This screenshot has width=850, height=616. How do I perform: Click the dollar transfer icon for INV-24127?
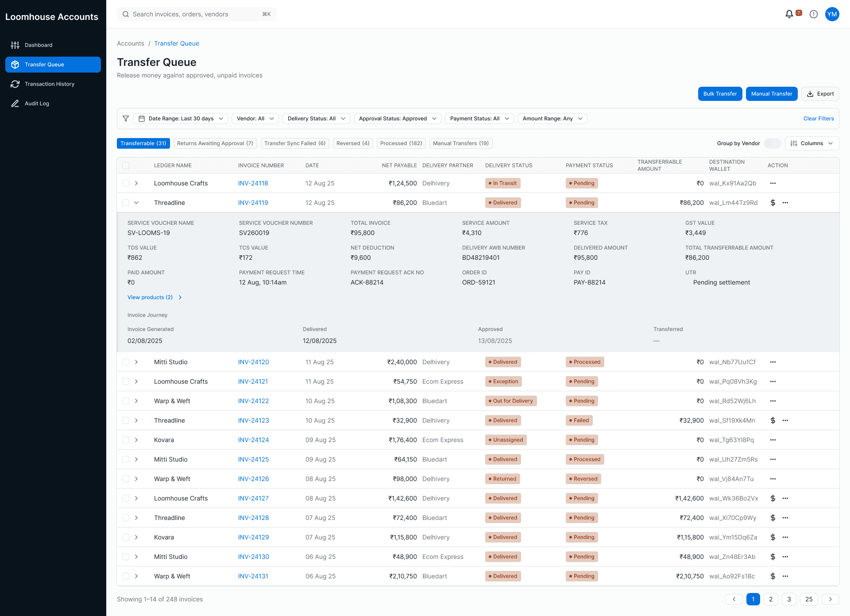point(773,498)
